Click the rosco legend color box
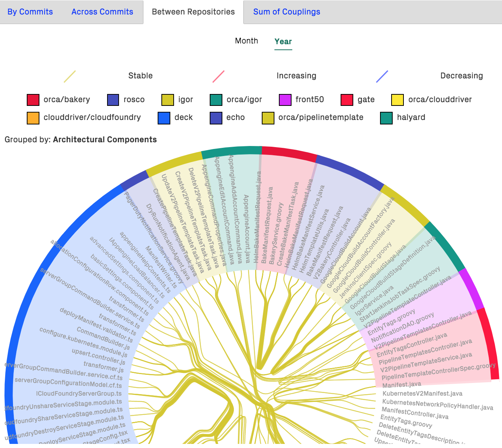This screenshot has width=502, height=448. [113, 100]
